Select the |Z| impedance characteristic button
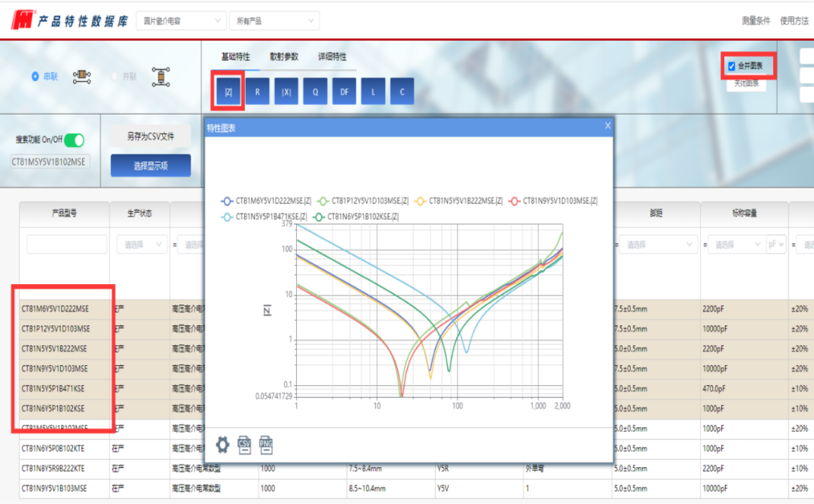Viewport: 814px width, 504px height. pos(228,92)
